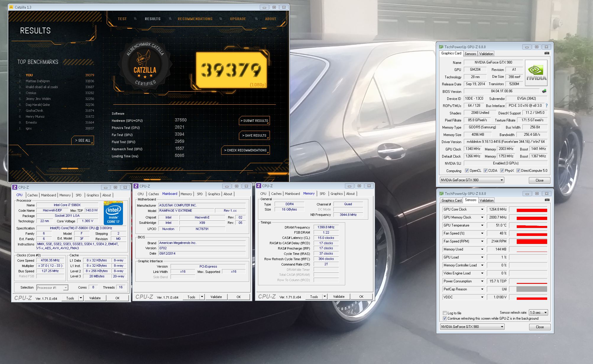Expand GPU Temperature sensor dropdown
This screenshot has width=593, height=364.
point(482,225)
